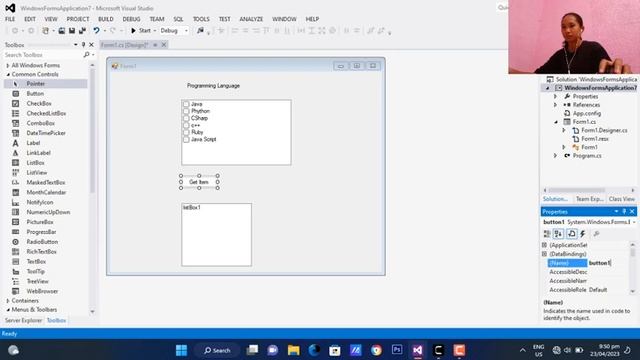The image size is (640, 360).
Task: Click the Search Toolbox field
Action: click(43, 55)
